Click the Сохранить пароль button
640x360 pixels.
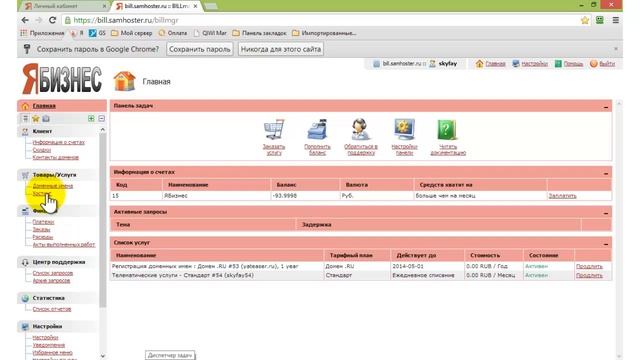tap(200, 49)
